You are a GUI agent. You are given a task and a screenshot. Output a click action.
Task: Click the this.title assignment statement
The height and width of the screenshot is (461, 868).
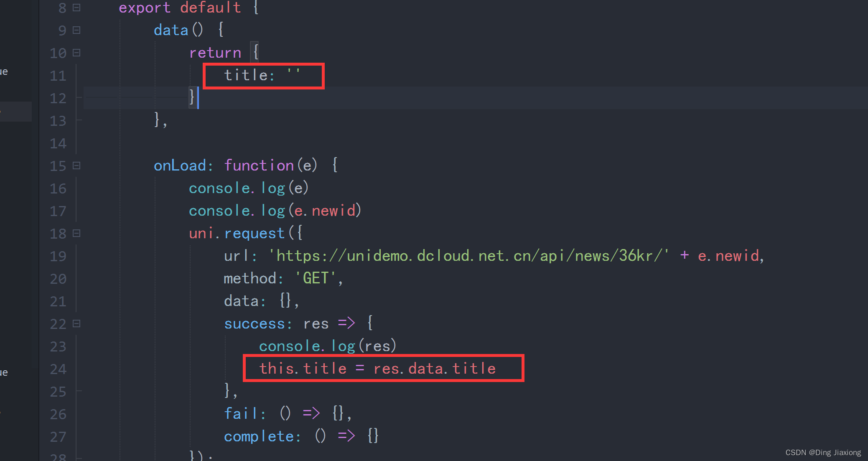point(377,369)
